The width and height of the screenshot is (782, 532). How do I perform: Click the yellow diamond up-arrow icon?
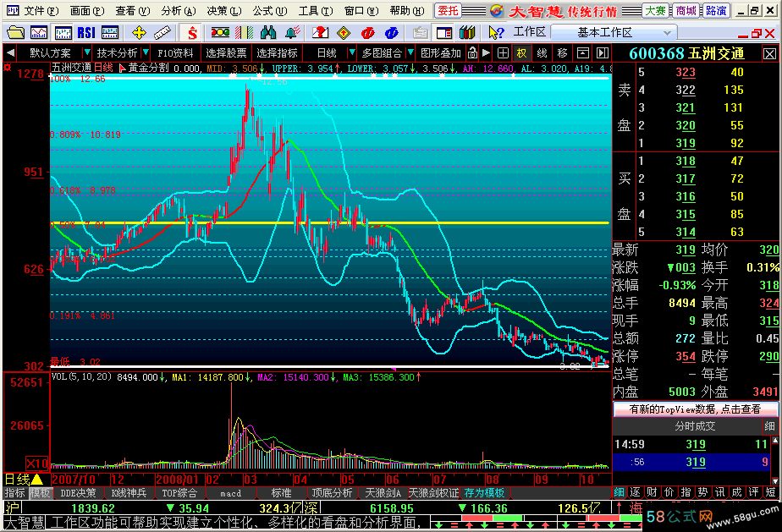[x=344, y=33]
